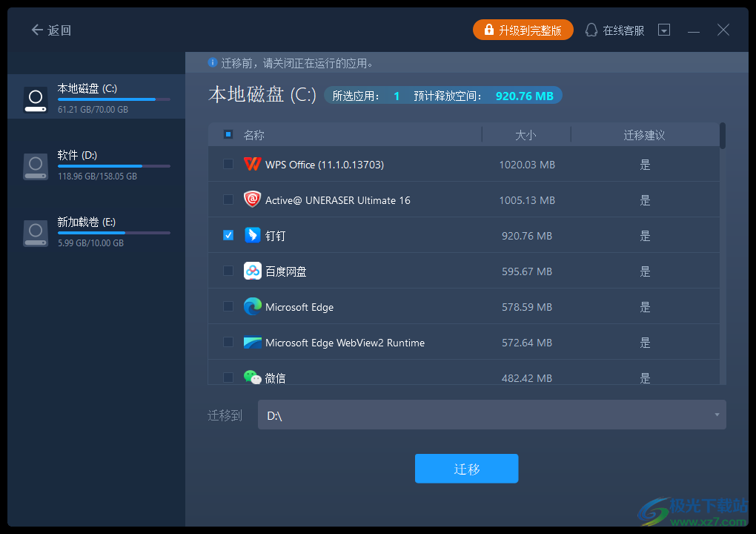Click 61.21 GB/70.00 GB usage text

(x=93, y=110)
